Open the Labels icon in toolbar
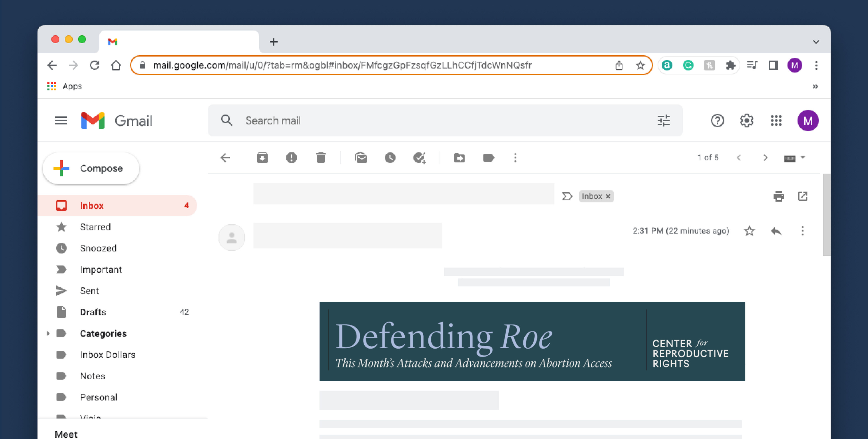The height and width of the screenshot is (439, 868). click(488, 158)
